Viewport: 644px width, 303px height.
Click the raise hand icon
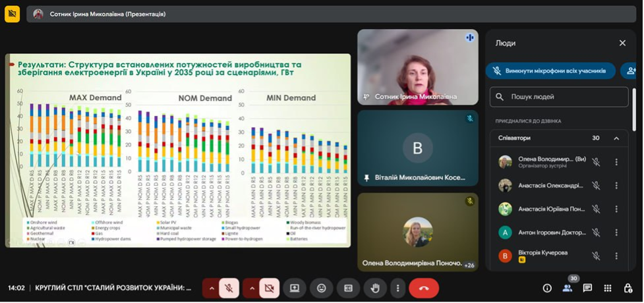coord(375,288)
